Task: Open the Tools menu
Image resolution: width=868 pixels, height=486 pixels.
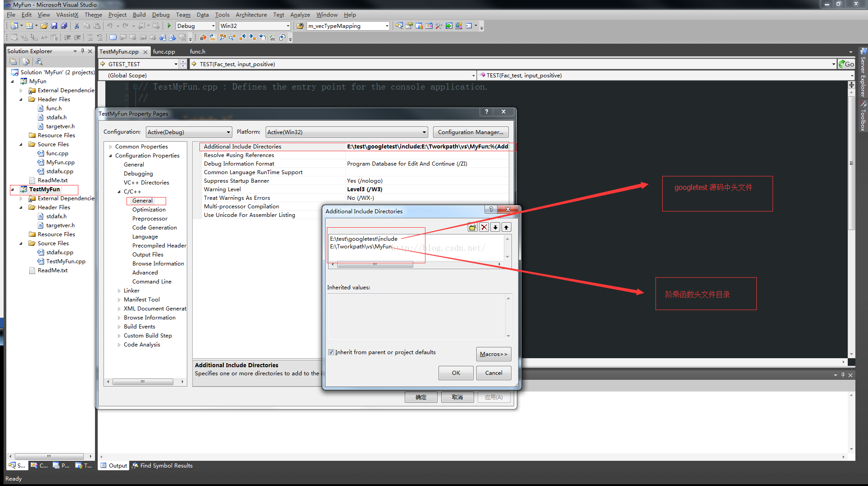Action: point(222,14)
